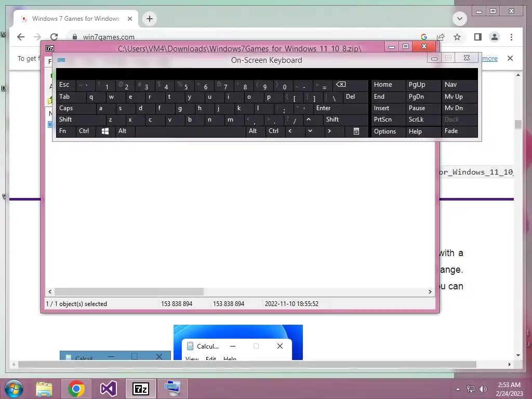The height and width of the screenshot is (399, 532).
Task: Close the Windows 7 Games browser tab
Action: click(x=129, y=19)
